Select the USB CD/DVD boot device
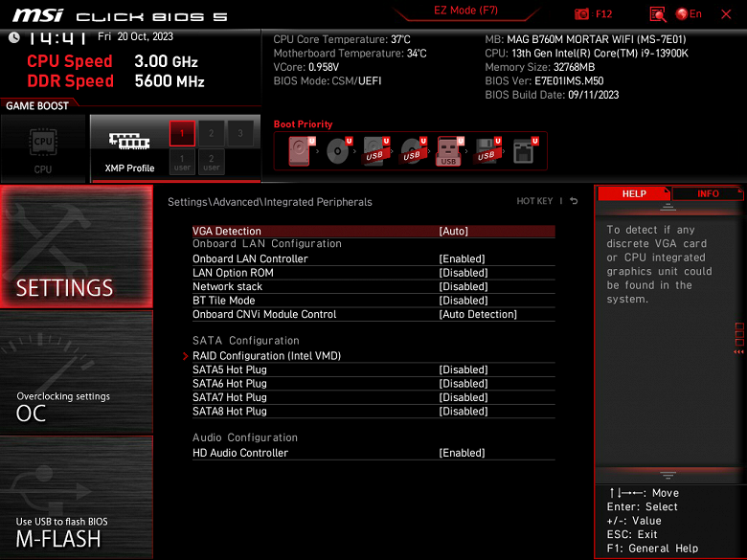 [x=413, y=151]
